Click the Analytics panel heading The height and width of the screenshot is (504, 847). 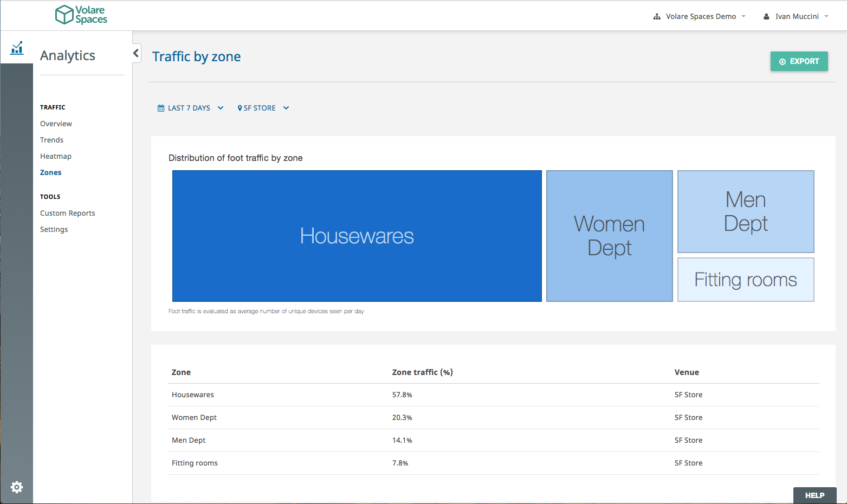68,56
